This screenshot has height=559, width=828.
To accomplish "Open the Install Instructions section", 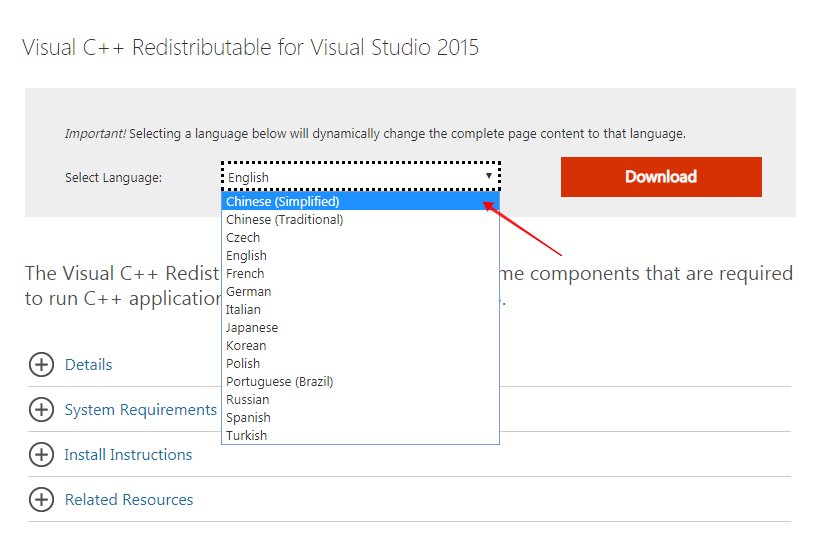I will pos(128,455).
